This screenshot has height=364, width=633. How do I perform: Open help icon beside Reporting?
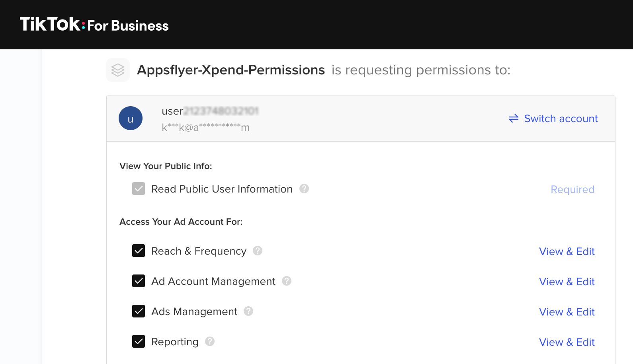(210, 341)
